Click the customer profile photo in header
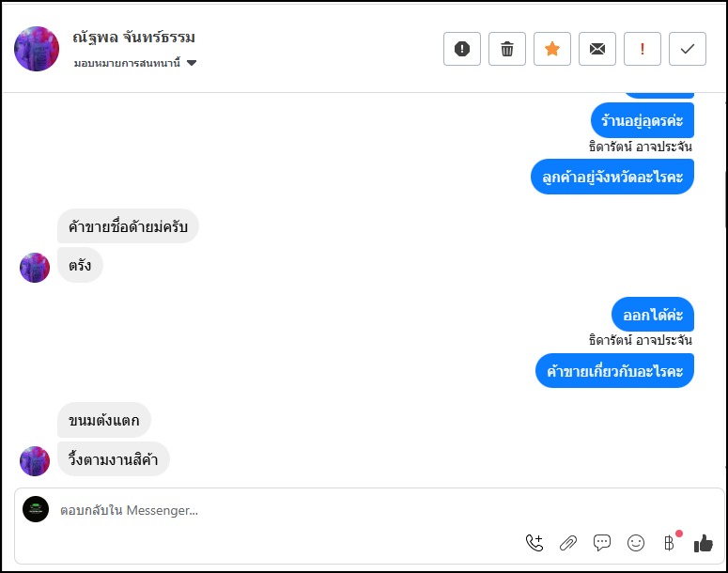 tap(37, 49)
